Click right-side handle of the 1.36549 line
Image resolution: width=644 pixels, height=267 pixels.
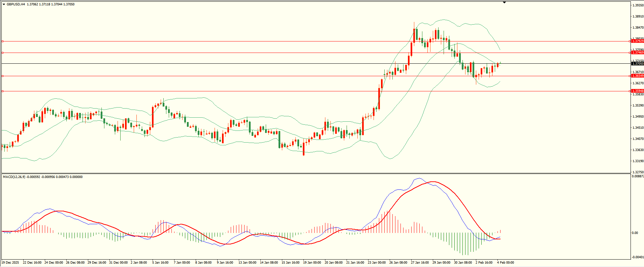click(630, 76)
